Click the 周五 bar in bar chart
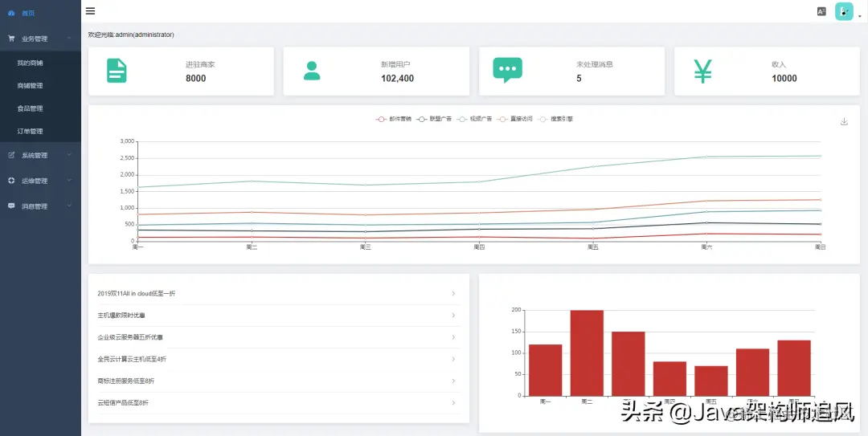 click(x=711, y=381)
